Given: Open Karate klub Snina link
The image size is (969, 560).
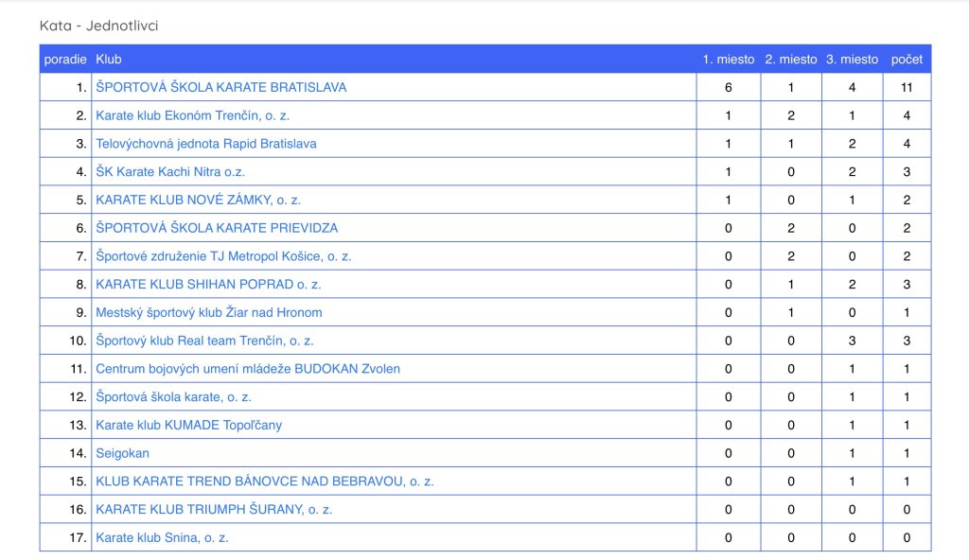Looking at the screenshot, I should pos(162,537).
